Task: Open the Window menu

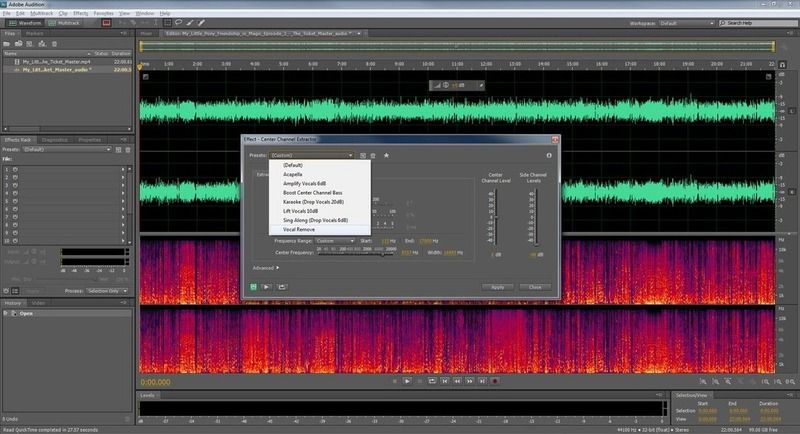Action: click(144, 13)
